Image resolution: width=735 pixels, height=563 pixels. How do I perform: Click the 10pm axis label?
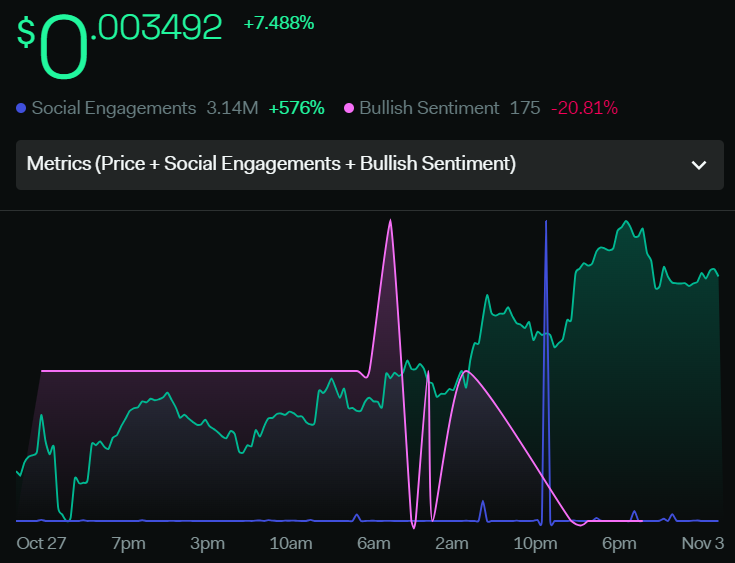tap(535, 543)
